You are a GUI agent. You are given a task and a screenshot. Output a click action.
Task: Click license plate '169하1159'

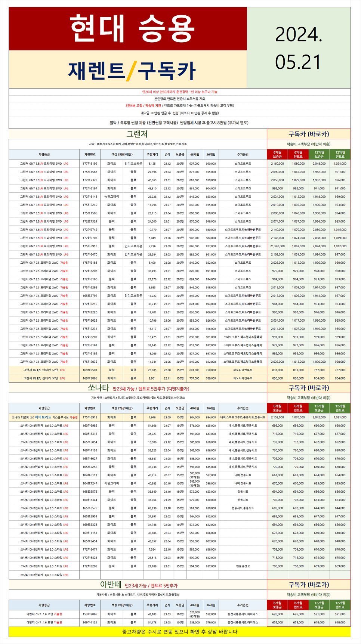click(90, 450)
